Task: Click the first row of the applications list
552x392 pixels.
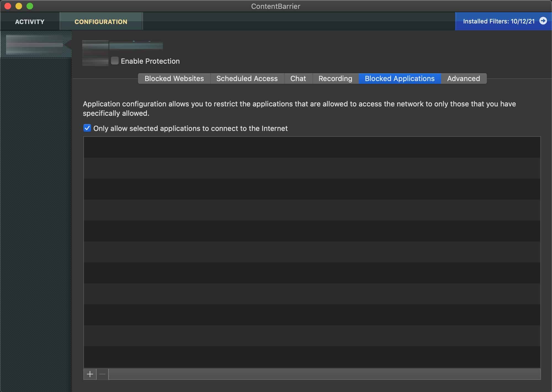Action: pyautogui.click(x=312, y=147)
